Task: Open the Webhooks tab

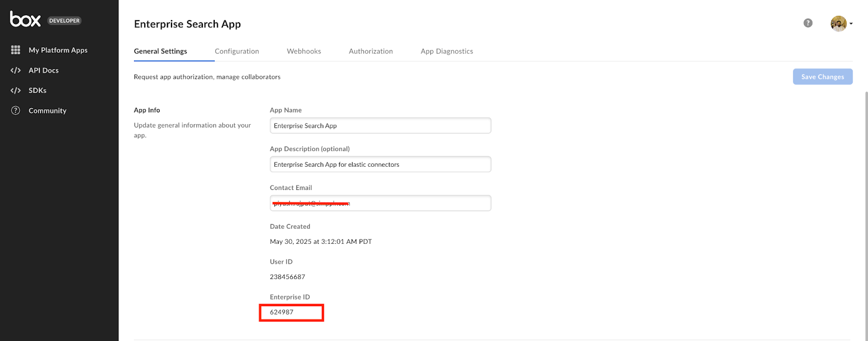Action: tap(304, 51)
